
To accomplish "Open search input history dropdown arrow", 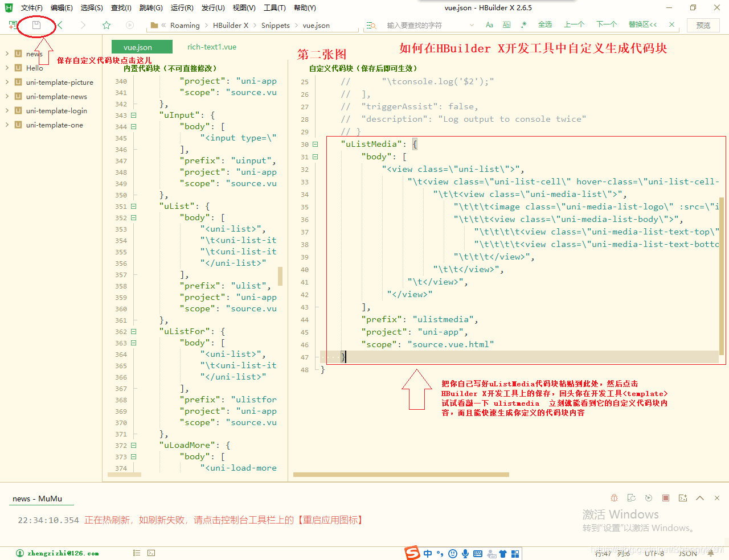I will point(472,25).
